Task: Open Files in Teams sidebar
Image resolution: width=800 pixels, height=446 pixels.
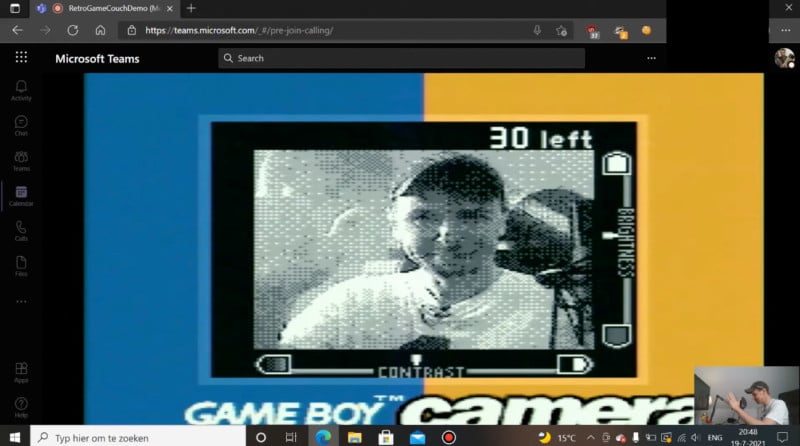Action: [21, 266]
